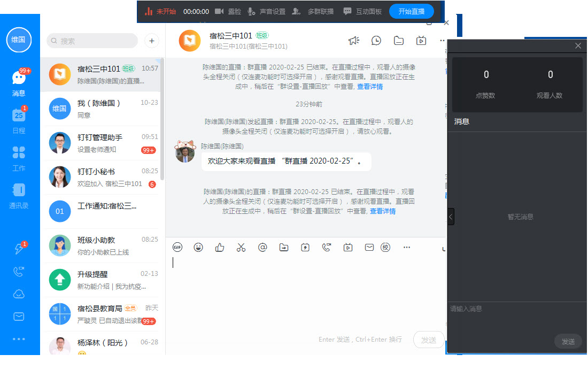Send a DING via the lightning icon
Image resolution: width=588 pixels, height=385 pixels.
[305, 247]
